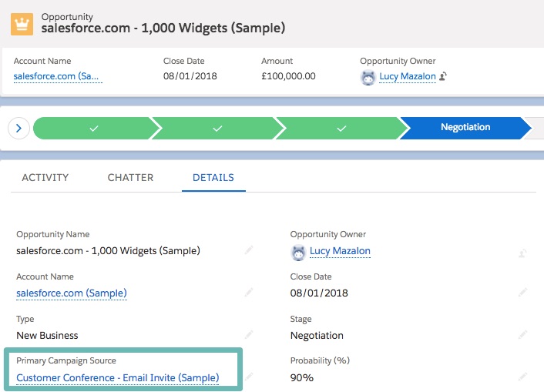Viewport: 544px width, 392px height.
Task: Click header Close Date 08/01/2018 value
Action: (190, 76)
